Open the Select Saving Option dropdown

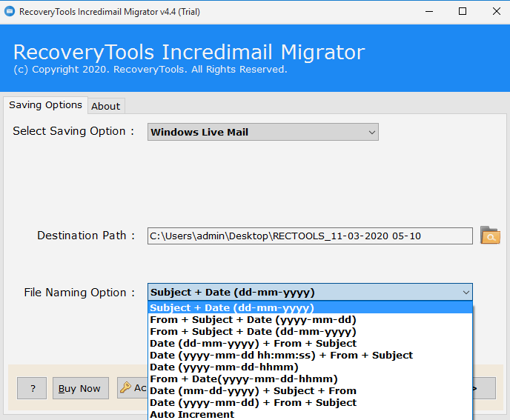click(263, 132)
